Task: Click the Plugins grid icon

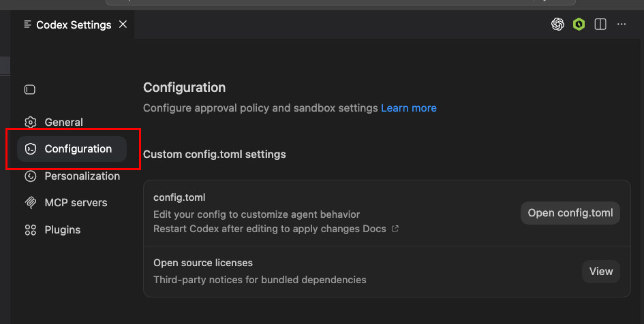Action: (x=31, y=229)
